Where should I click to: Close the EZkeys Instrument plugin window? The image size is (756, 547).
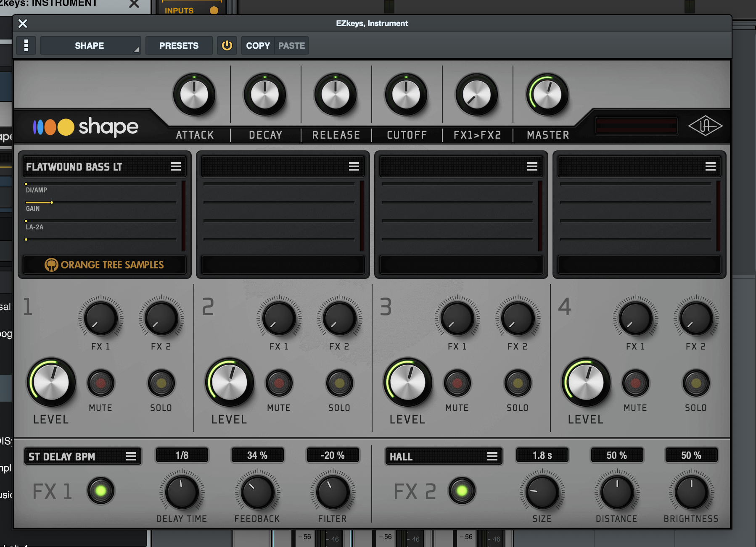(23, 24)
